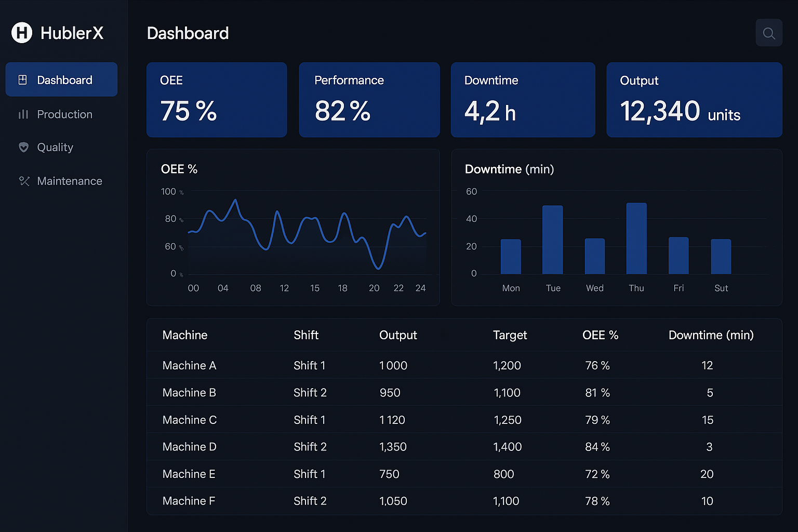
Task: Click the Fri downtime bar
Action: 679,256
